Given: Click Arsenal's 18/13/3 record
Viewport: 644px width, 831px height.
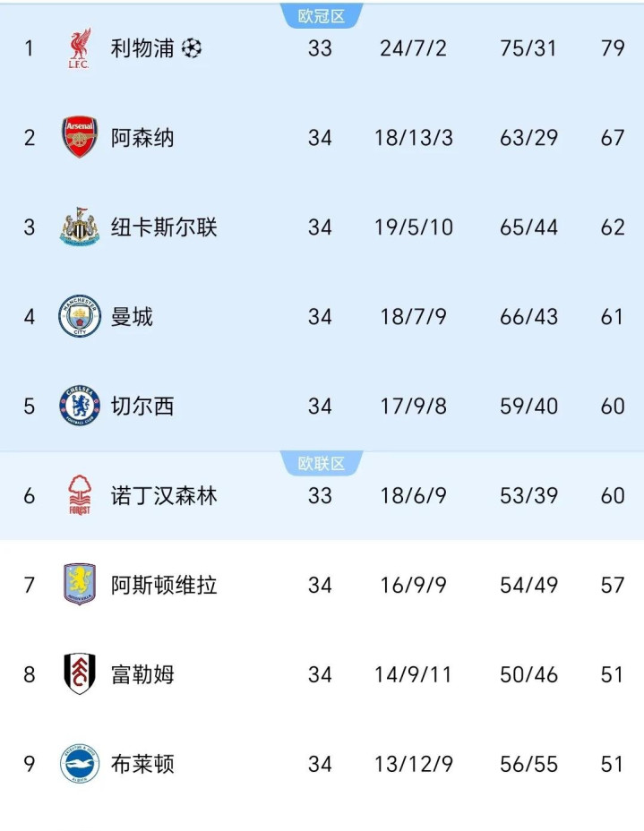Looking at the screenshot, I should coord(414,138).
